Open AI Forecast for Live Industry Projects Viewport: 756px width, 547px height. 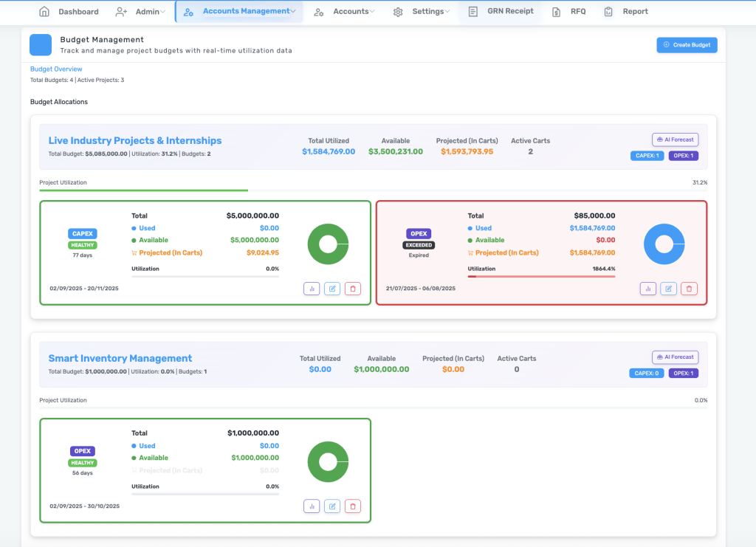[x=675, y=140]
